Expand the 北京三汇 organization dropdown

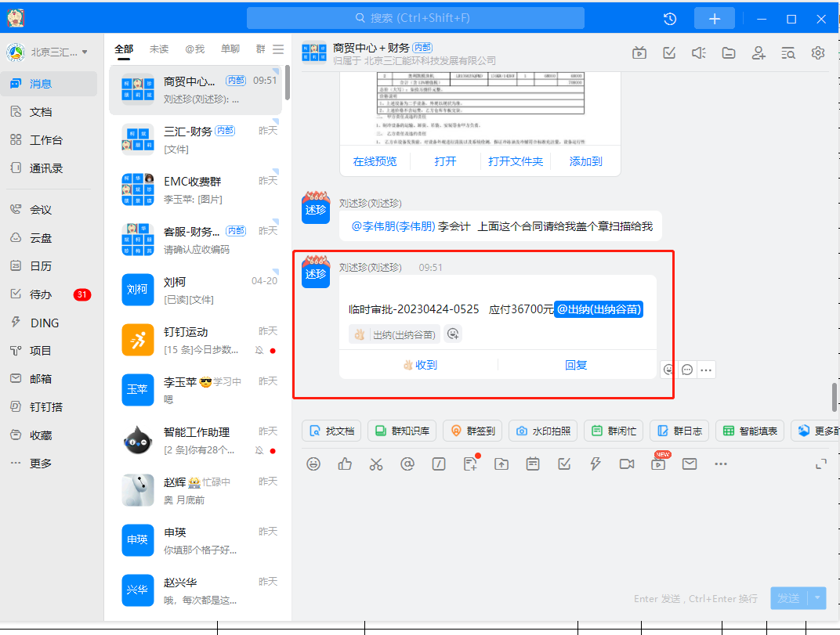tap(85, 52)
